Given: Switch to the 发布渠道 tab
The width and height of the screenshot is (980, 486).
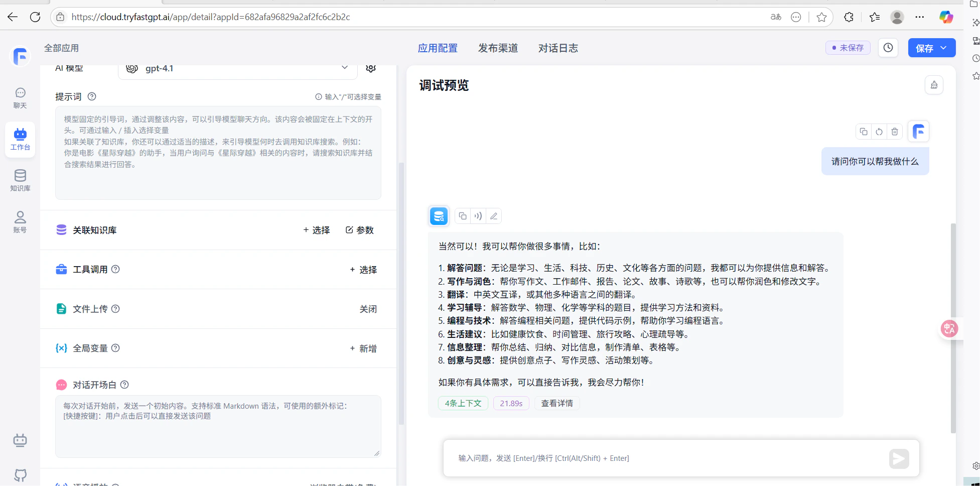Looking at the screenshot, I should 498,48.
